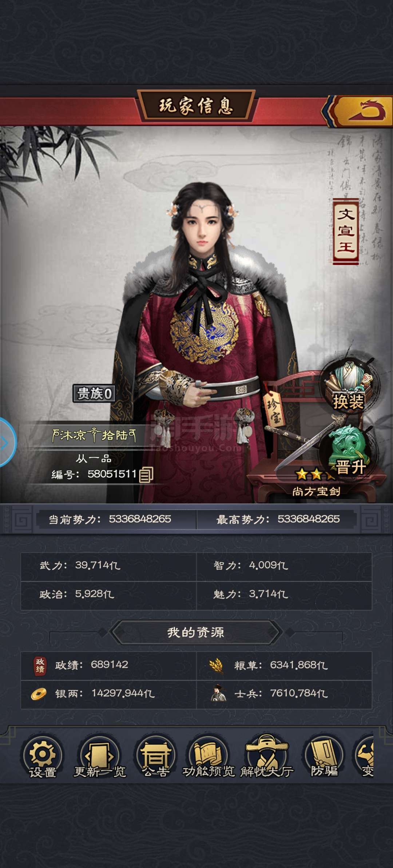393x868 pixels.
Task: Tap the 文宣王 title plaque
Action: pyautogui.click(x=346, y=231)
